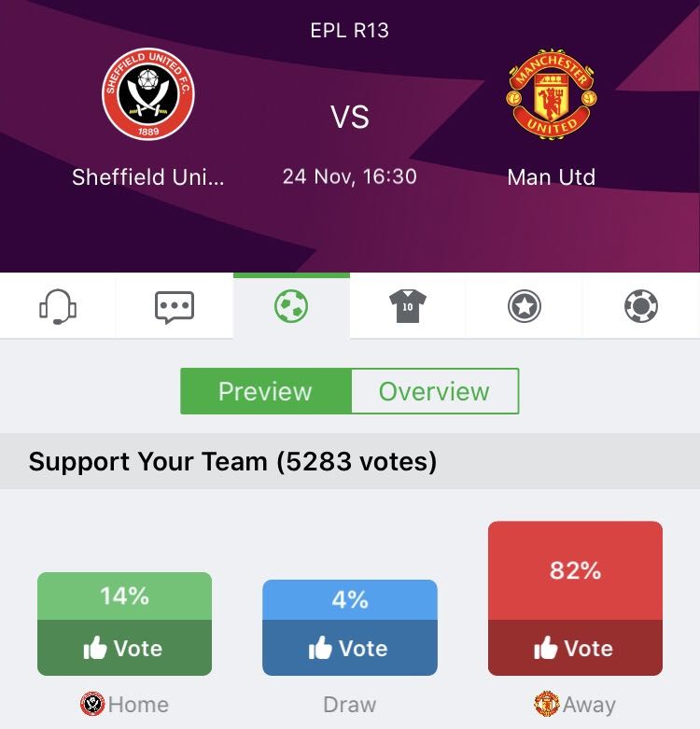The height and width of the screenshot is (729, 700).
Task: Open the star badge tab
Action: [525, 306]
